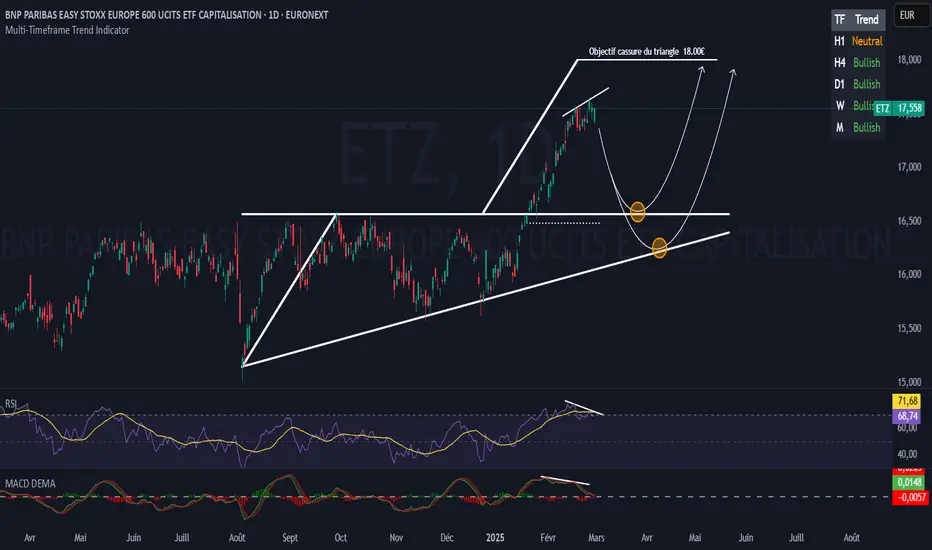Click the 2025 label on time axis
Viewport: 932px width, 550px height.
495,538
